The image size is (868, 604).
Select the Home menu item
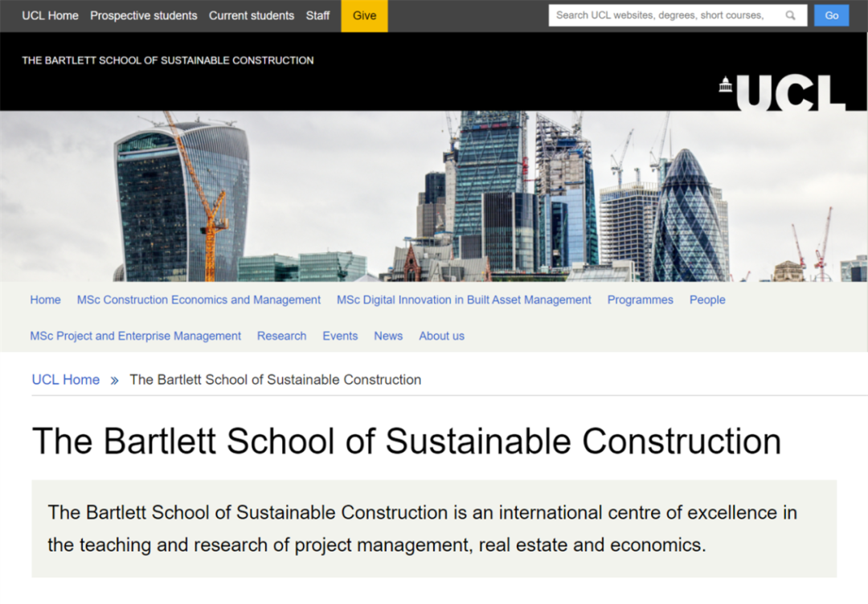tap(45, 300)
